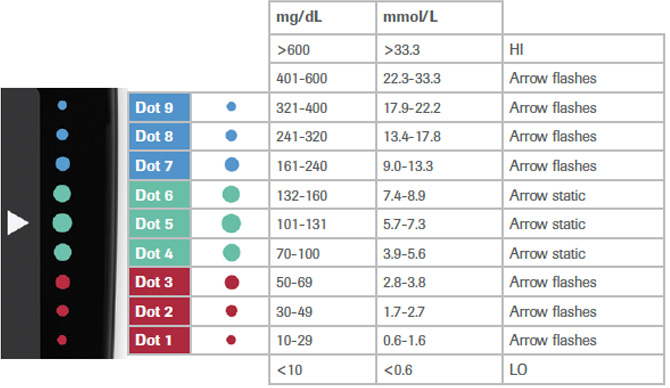Click the 5.7-7.3 mmol/L cell
670x388 pixels.
tap(439, 224)
